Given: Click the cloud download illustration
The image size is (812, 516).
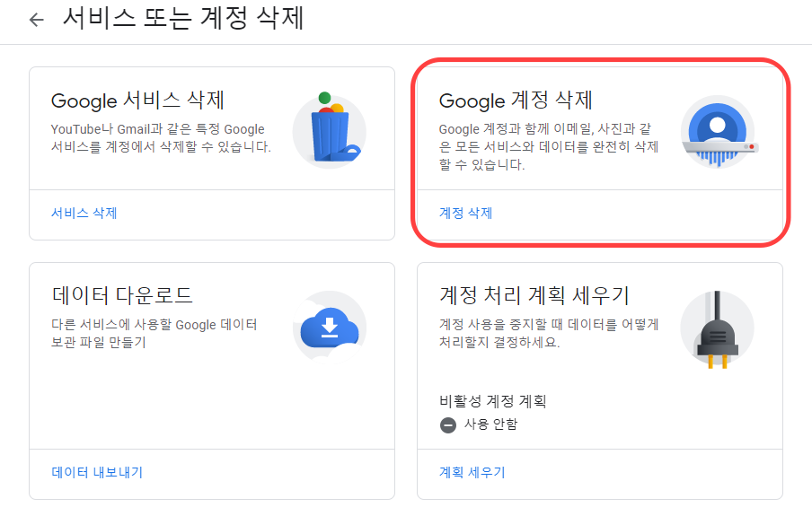Looking at the screenshot, I should click(x=330, y=327).
